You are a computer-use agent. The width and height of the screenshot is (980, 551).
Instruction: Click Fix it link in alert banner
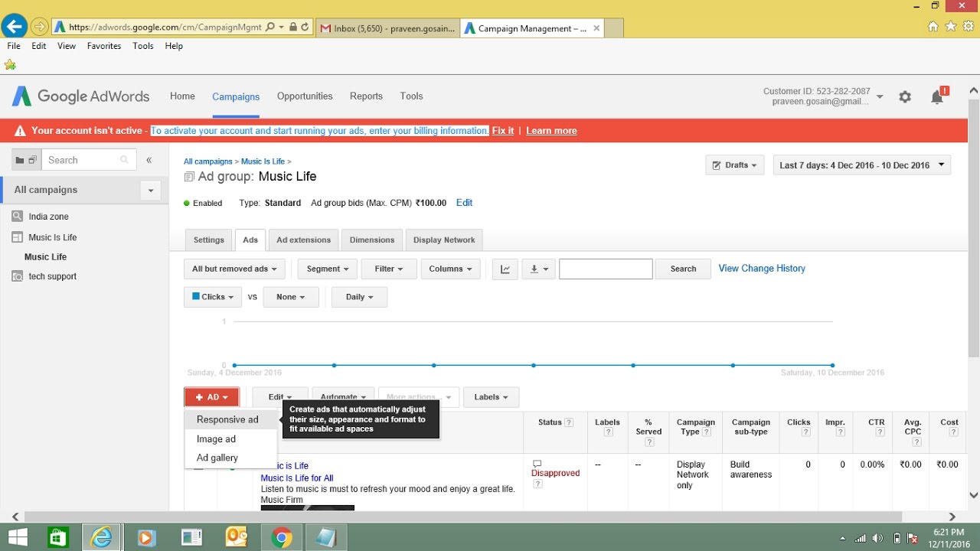pos(503,131)
